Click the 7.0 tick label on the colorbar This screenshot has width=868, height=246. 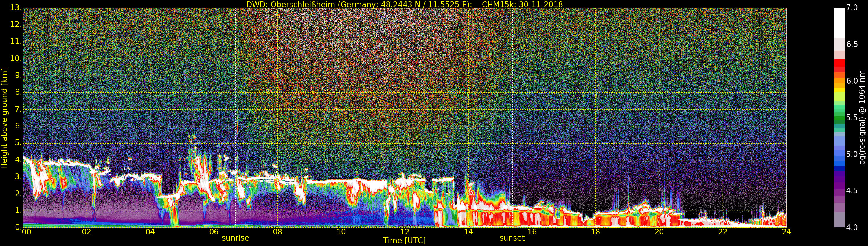point(852,8)
